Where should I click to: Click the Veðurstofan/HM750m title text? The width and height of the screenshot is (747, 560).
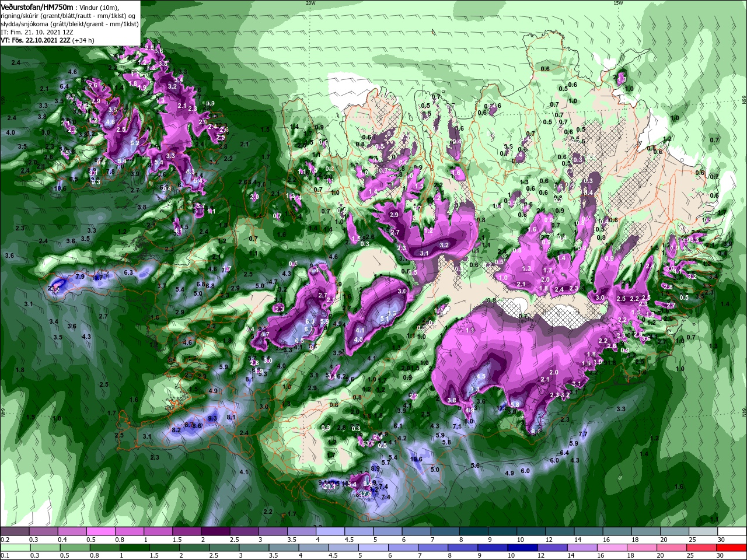pyautogui.click(x=37, y=6)
